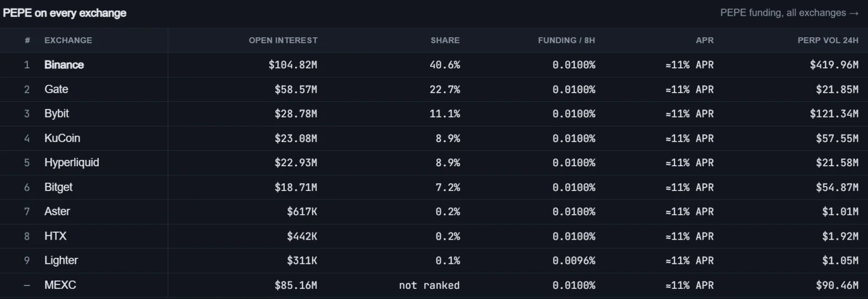Click the $21.85M perp volume cell
Screen dimensions: 868x299
point(837,89)
